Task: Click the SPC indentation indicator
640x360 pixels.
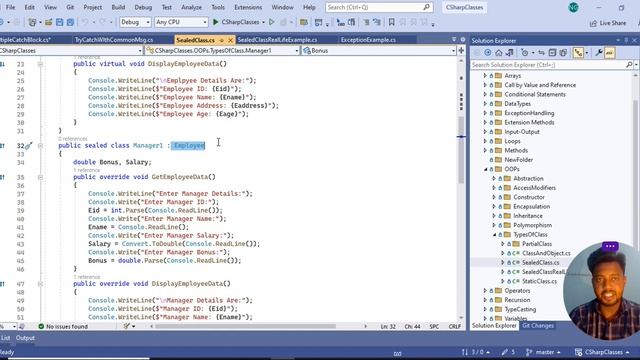Action: click(x=434, y=326)
